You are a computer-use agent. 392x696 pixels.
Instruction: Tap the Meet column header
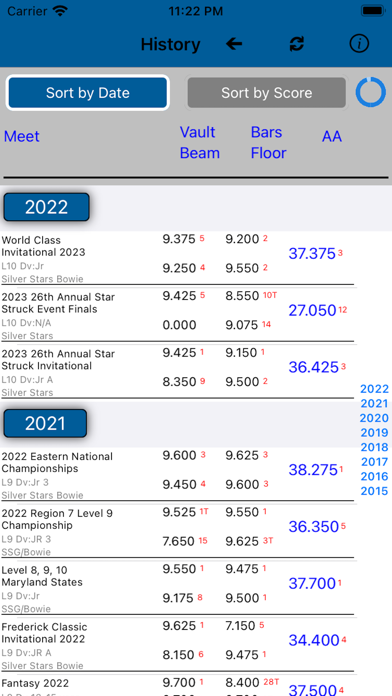[22, 136]
